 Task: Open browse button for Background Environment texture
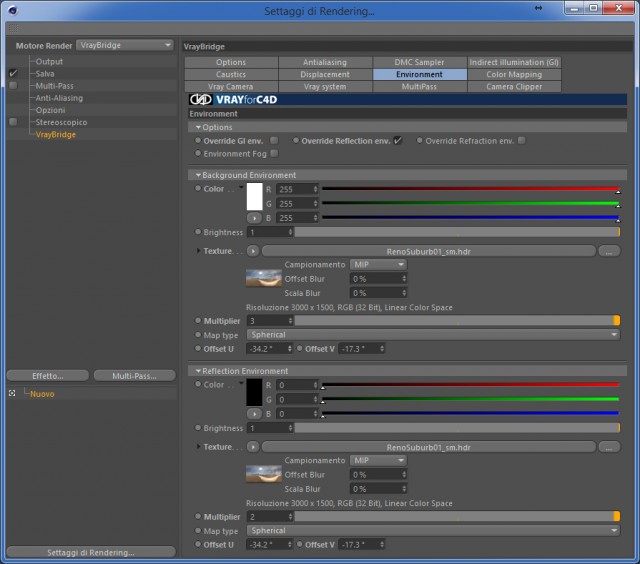tap(609, 251)
